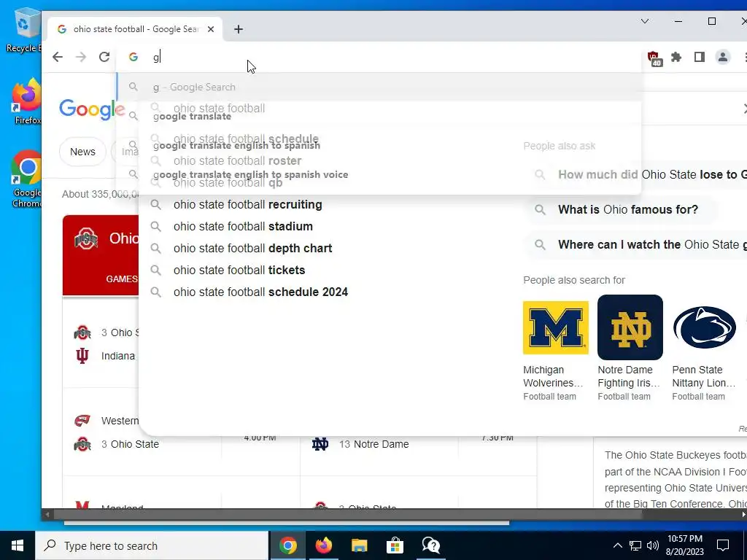Select suggestion 'ohio state football depth chart'

click(252, 248)
